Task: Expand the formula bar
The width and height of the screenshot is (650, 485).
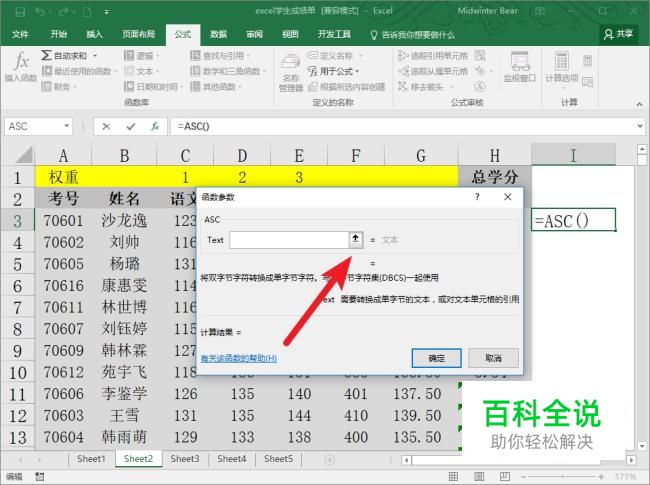Action: [x=640, y=126]
